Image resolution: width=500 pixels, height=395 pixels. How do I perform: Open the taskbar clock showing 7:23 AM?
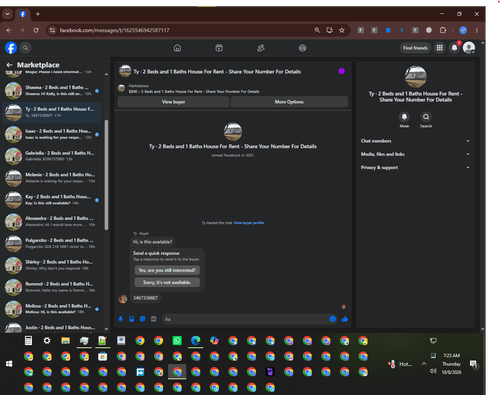451,364
